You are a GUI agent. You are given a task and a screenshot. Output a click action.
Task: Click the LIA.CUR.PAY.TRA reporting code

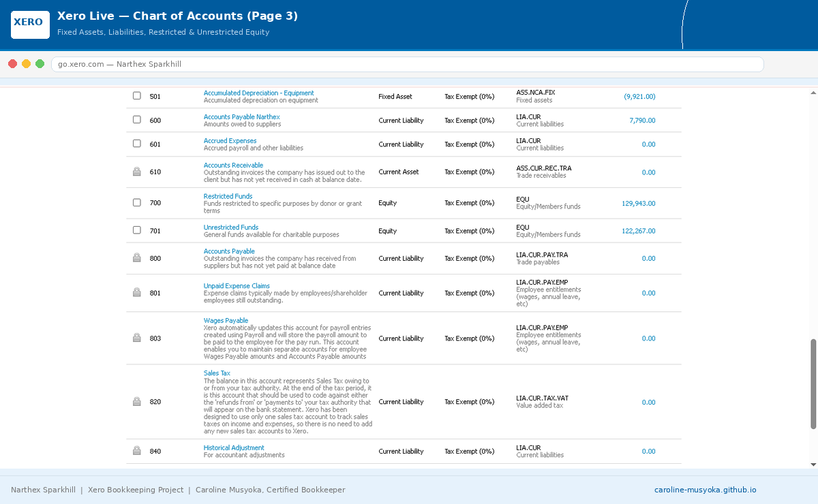pos(542,255)
